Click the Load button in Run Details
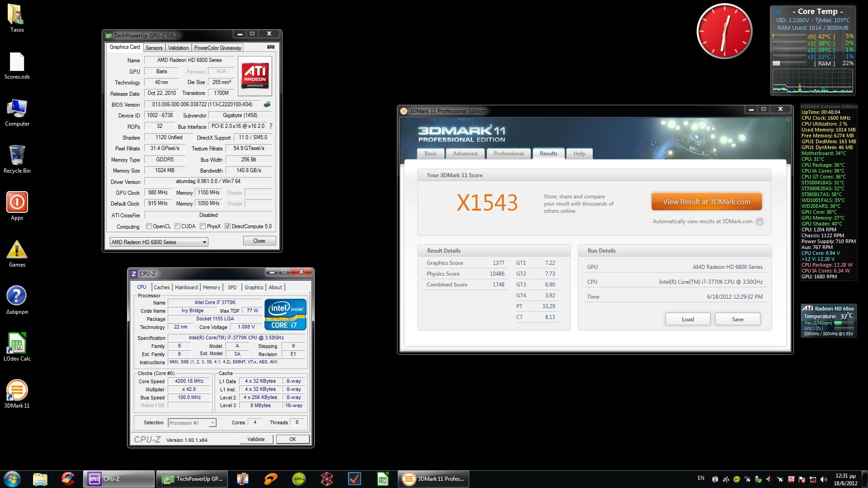Screen dimensions: 868x488 (x=688, y=319)
